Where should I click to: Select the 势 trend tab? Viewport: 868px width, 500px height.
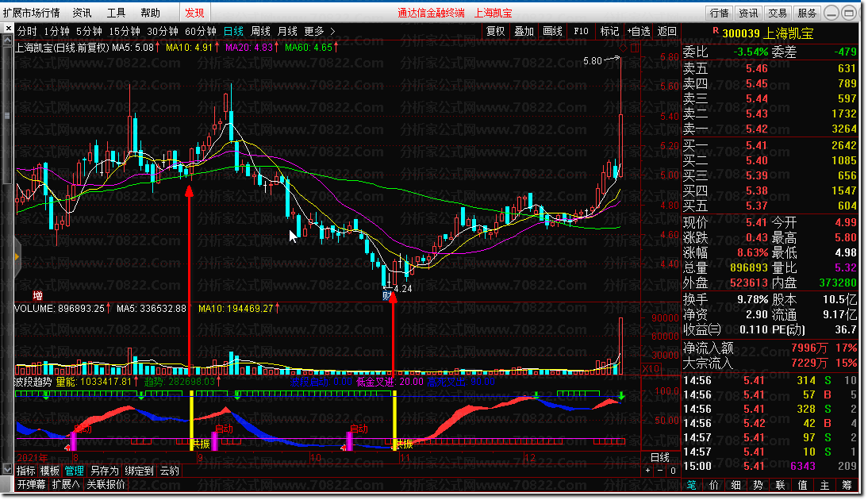(x=759, y=485)
